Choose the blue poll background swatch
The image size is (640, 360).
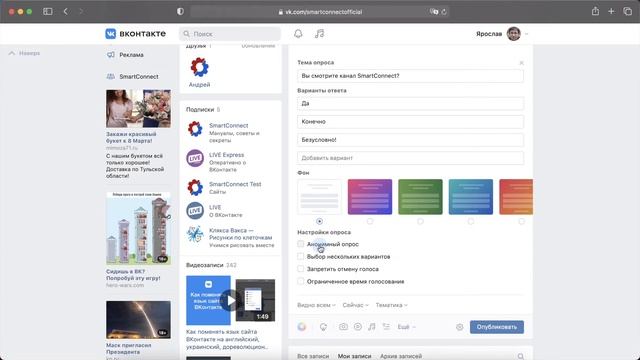471,197
